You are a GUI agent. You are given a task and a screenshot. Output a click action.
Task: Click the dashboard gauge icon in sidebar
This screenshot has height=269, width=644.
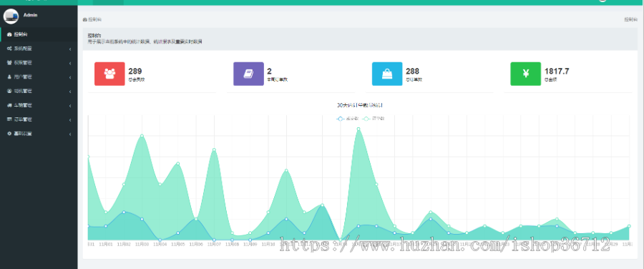pos(9,34)
